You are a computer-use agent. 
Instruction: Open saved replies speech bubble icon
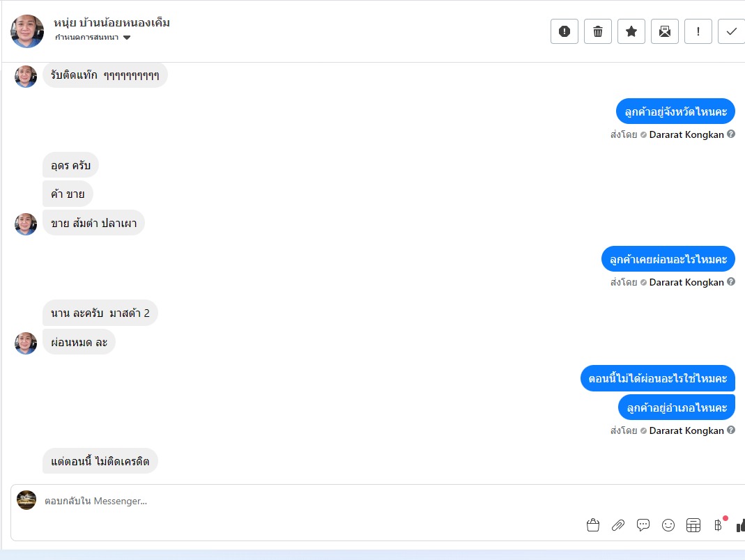point(643,525)
